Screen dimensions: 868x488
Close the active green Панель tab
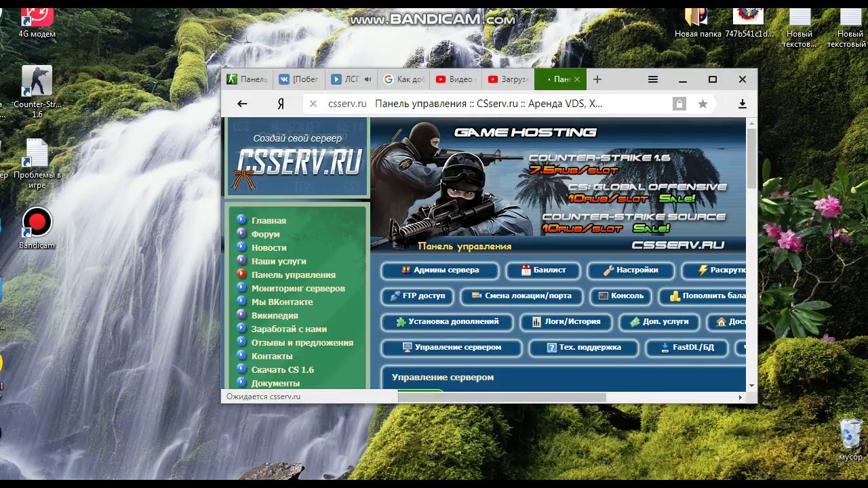[x=577, y=79]
